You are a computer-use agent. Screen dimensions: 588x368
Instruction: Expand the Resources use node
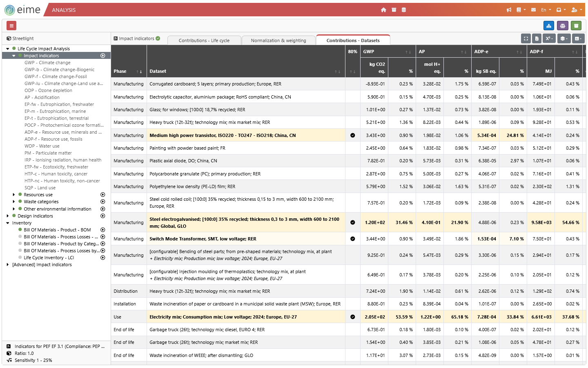pyautogui.click(x=13, y=195)
